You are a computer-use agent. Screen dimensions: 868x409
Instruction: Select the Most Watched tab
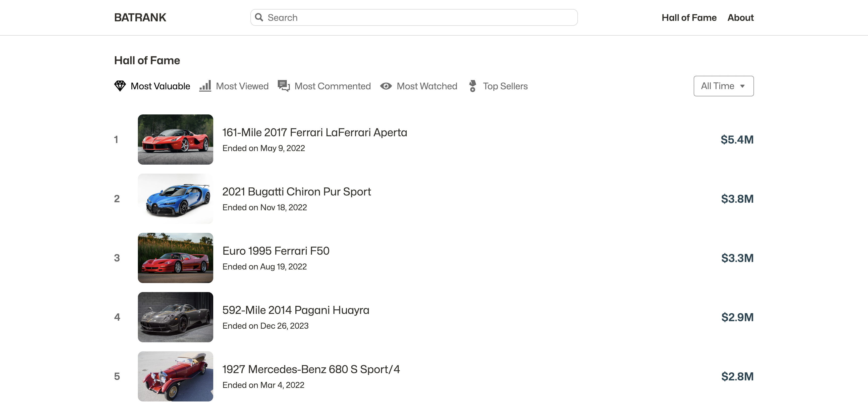pyautogui.click(x=426, y=86)
